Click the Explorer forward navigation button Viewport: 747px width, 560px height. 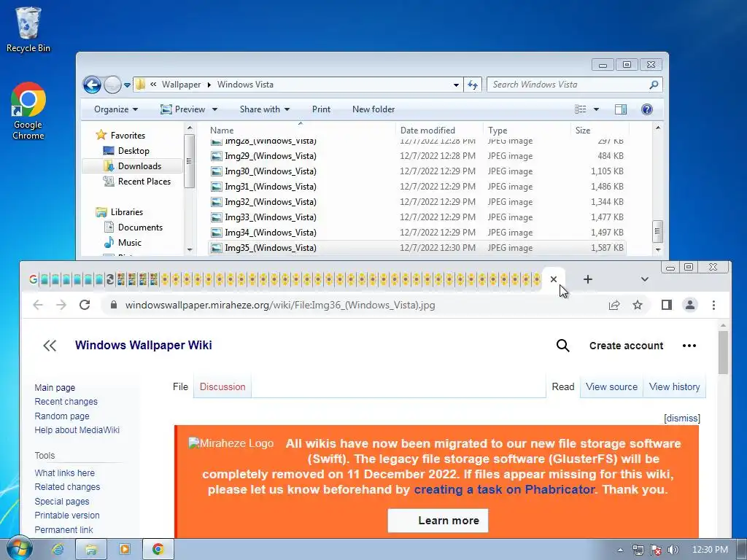coord(112,85)
